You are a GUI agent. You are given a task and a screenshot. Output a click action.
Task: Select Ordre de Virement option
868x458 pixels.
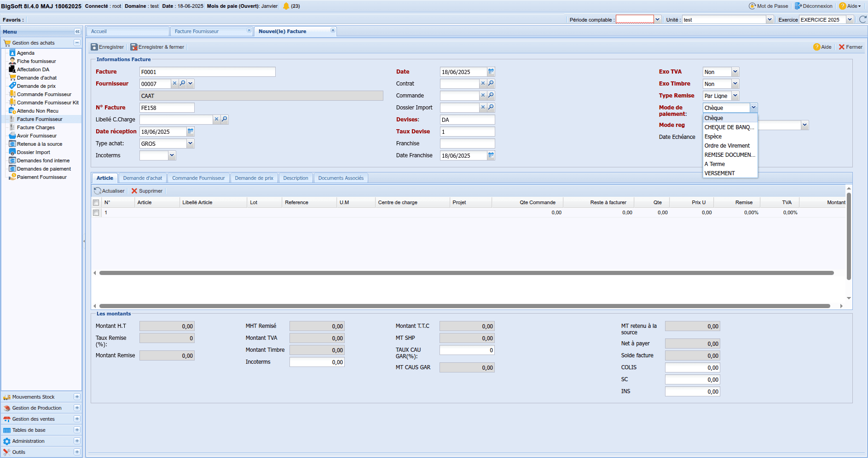pyautogui.click(x=730, y=146)
